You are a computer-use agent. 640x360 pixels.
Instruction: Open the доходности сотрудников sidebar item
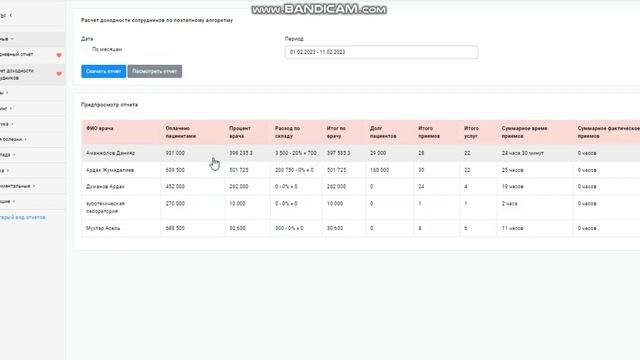[x=16, y=74]
